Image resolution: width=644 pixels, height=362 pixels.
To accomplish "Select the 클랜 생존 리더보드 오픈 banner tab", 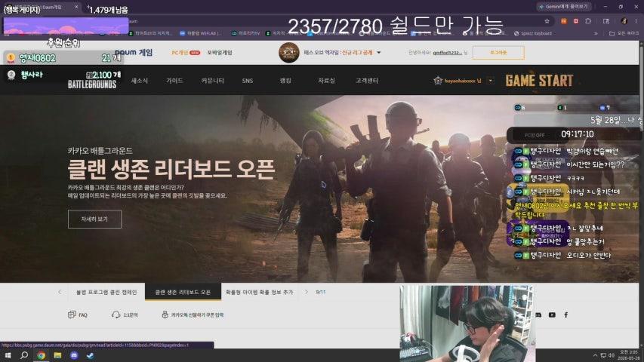I will pos(183,292).
